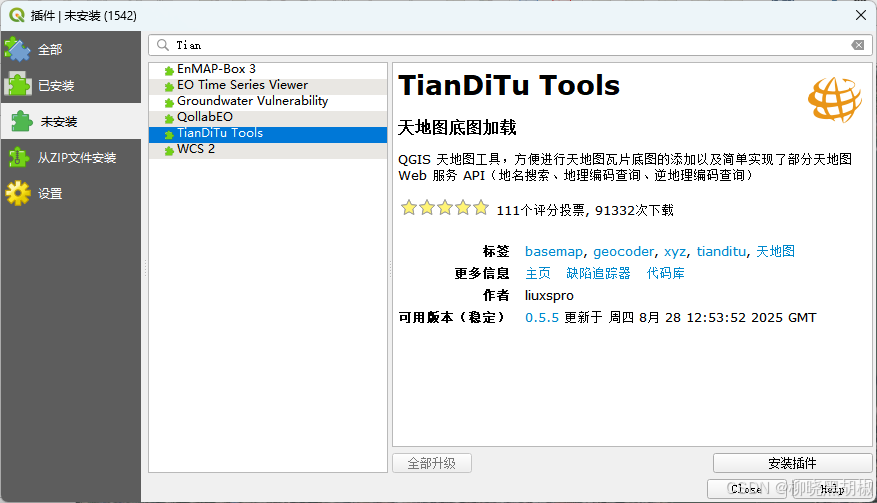Click the Help button
Screen dimensions: 877x503
click(832, 489)
